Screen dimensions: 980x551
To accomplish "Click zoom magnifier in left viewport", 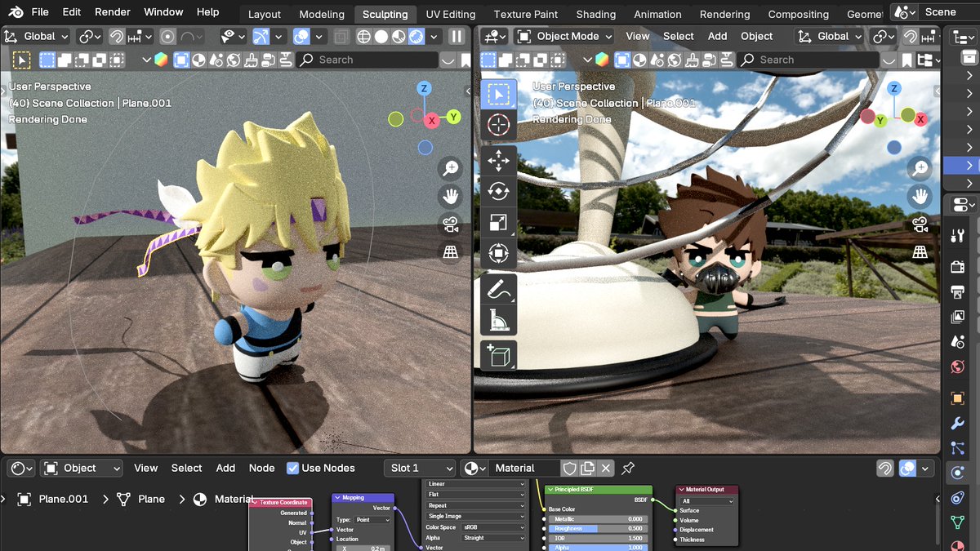I will (x=450, y=169).
